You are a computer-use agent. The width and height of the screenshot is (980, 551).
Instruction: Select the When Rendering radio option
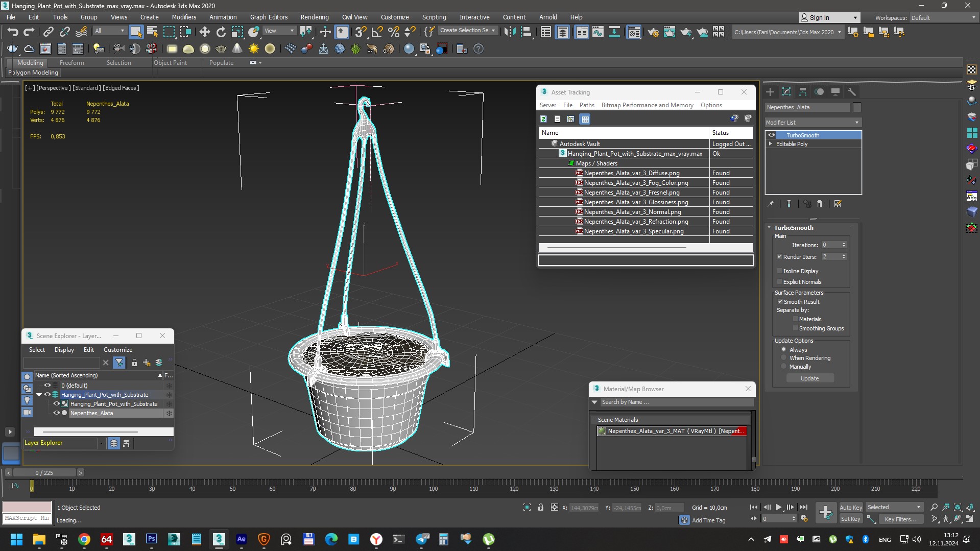click(784, 358)
